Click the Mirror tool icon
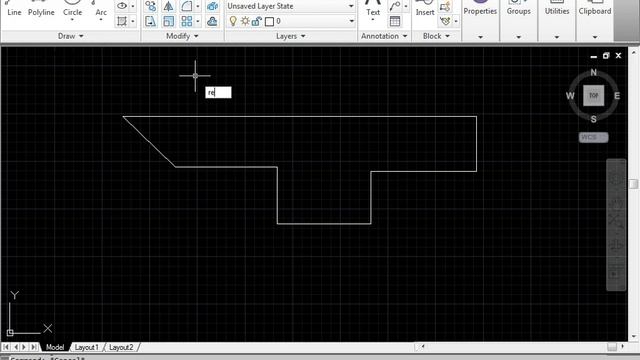This screenshot has width=640, height=360. coord(168,6)
